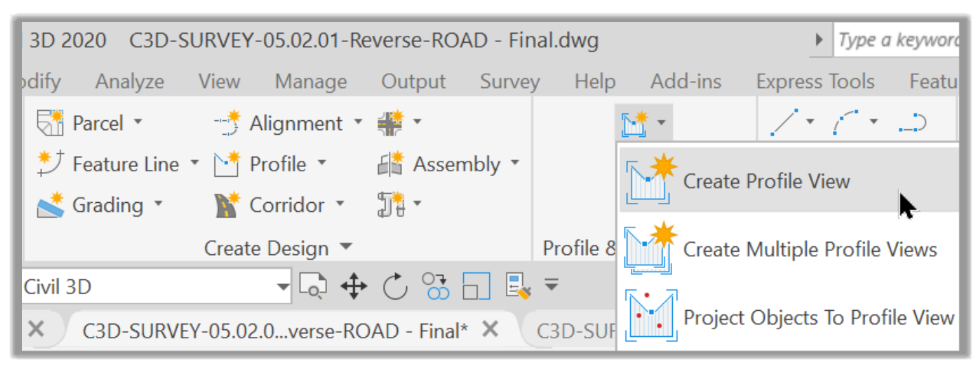Click the pipe network icon below Assembly
Image resolution: width=980 pixels, height=374 pixels.
tap(390, 204)
